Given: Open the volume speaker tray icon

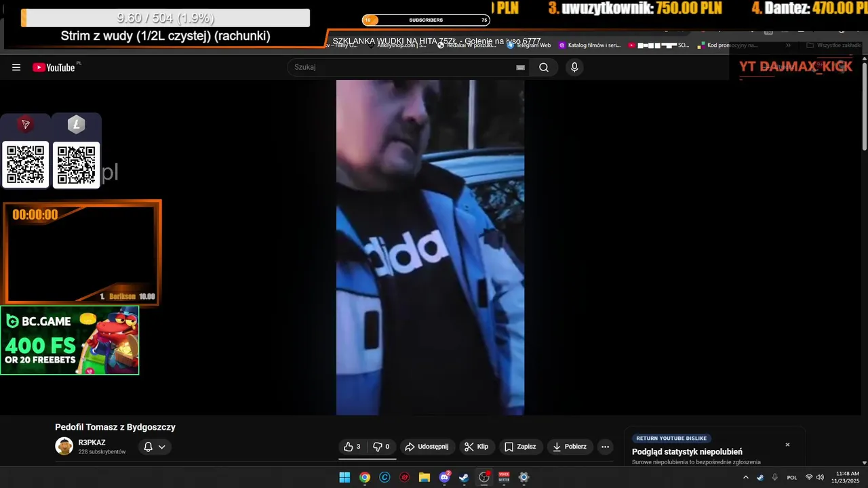Looking at the screenshot, I should point(821,477).
